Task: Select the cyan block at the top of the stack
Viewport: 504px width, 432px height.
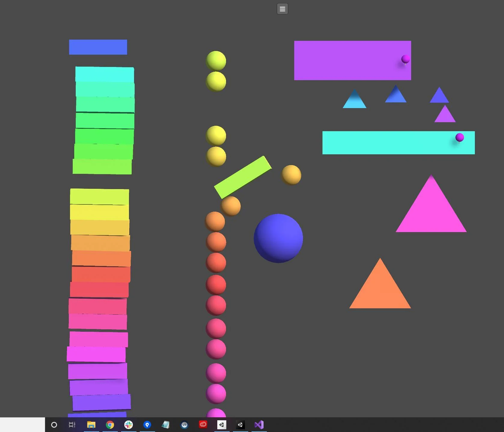Action: (105, 74)
